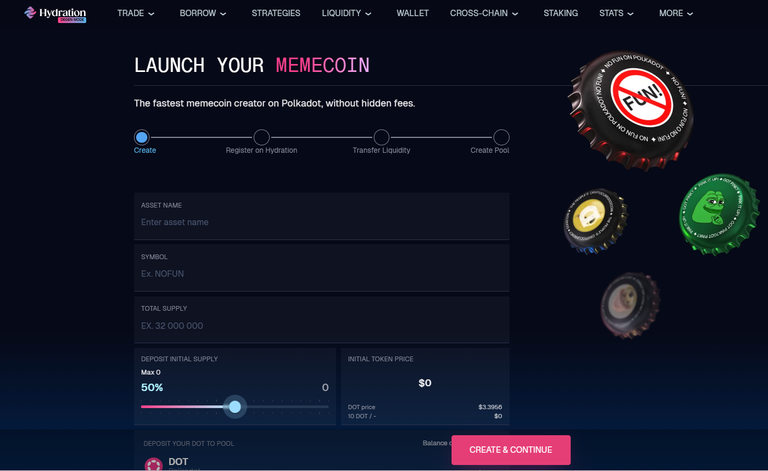Click the DOT asset name text
The width and height of the screenshot is (768, 471).
[178, 462]
